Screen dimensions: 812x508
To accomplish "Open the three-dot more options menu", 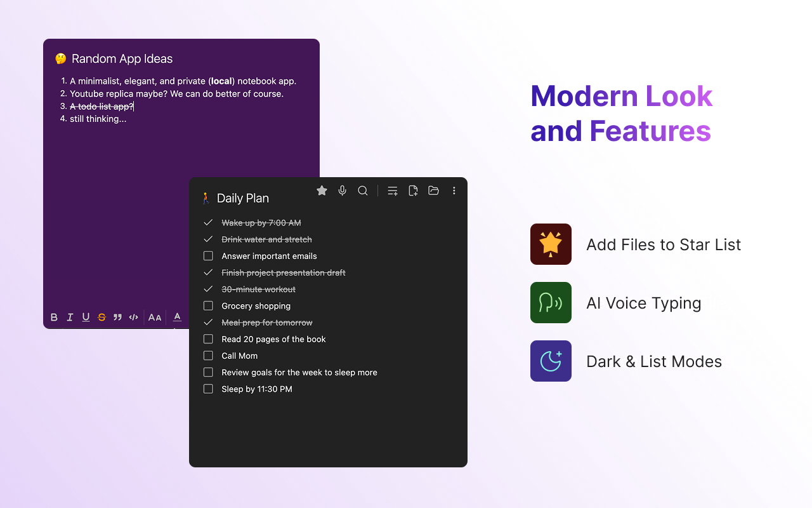I will pos(454,190).
